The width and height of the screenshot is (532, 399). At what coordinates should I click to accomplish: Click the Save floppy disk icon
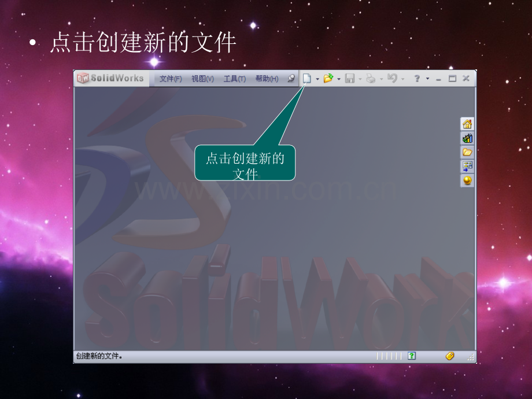[x=349, y=79]
